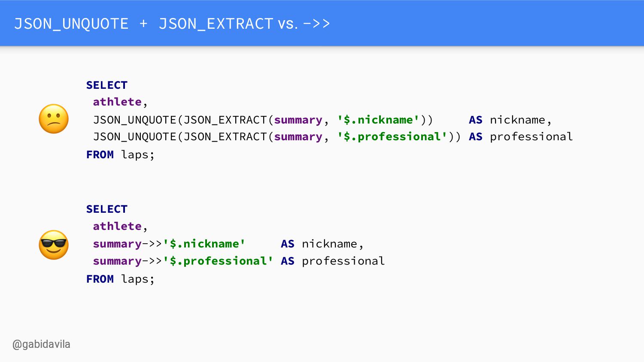Click JSON_UNQUOTE on the professional line

tap(135, 137)
